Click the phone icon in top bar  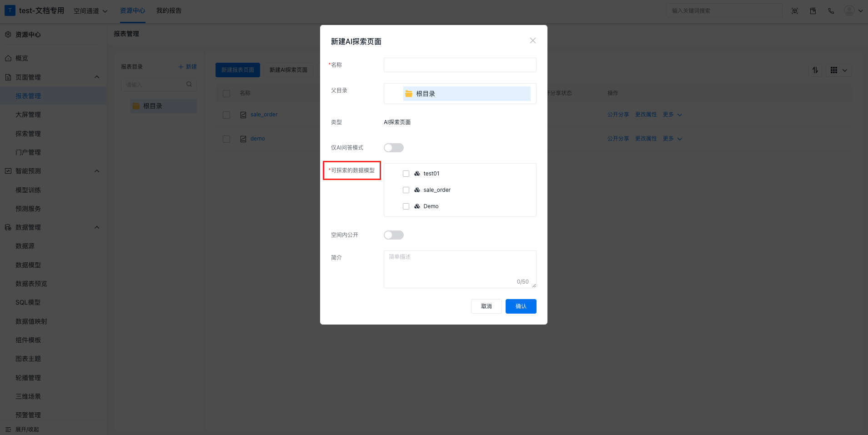click(x=831, y=11)
